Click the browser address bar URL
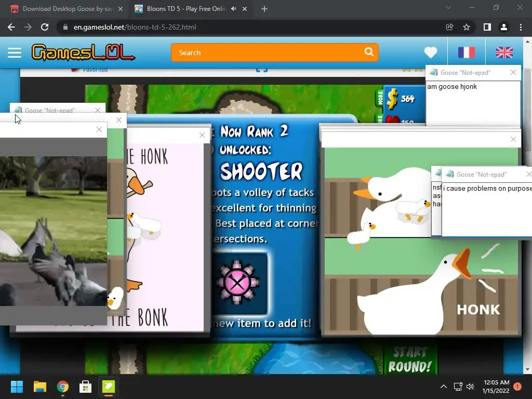The height and width of the screenshot is (399, 532). pos(135,27)
